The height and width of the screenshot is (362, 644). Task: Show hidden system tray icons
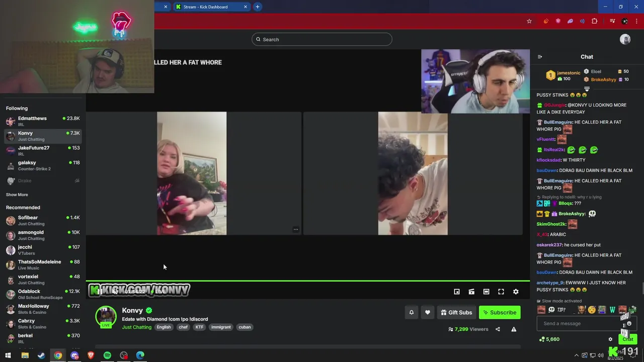point(576,355)
